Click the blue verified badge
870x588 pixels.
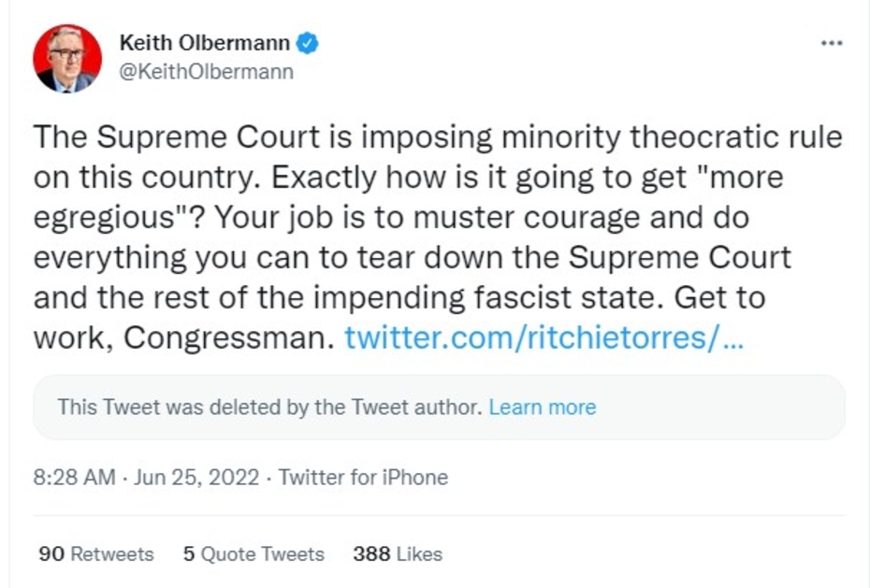point(309,42)
